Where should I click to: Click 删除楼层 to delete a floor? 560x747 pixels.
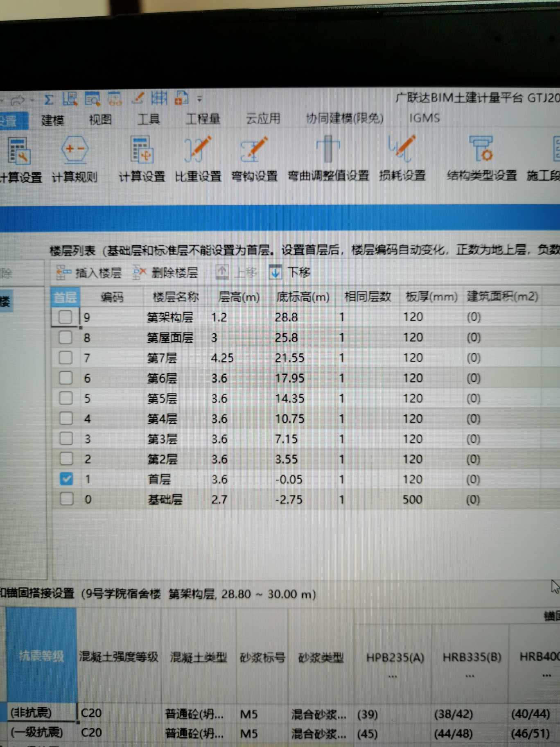point(165,272)
